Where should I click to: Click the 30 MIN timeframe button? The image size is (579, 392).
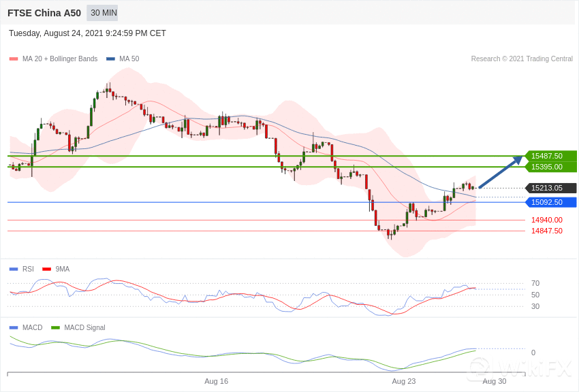pos(104,13)
